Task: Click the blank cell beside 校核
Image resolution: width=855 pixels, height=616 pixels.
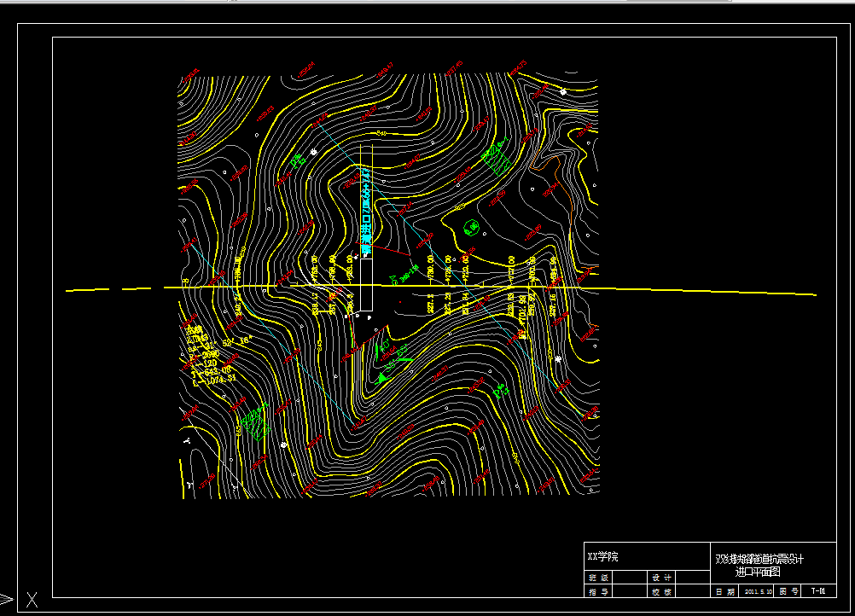Action: [x=693, y=591]
